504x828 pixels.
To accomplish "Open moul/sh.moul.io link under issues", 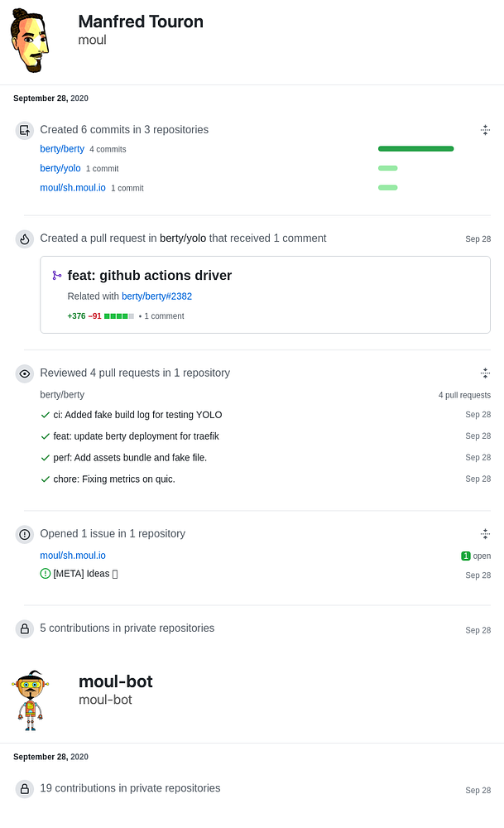I will (x=73, y=556).
